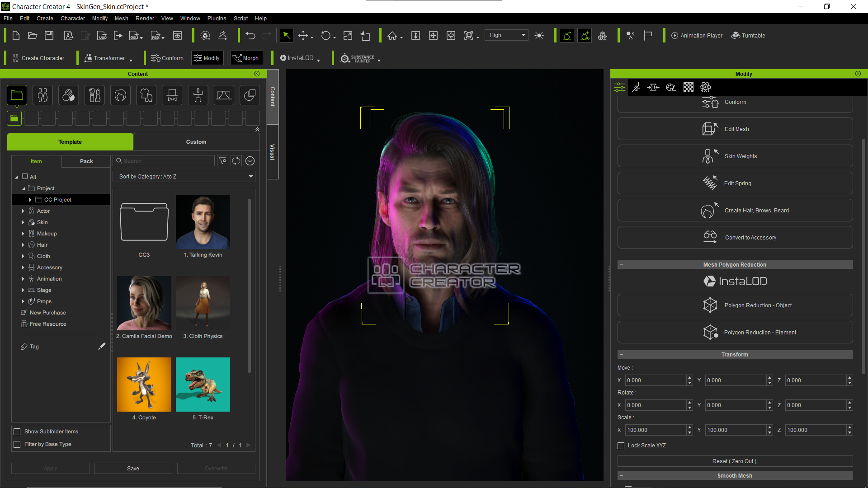Open the High render quality dropdown

[506, 35]
